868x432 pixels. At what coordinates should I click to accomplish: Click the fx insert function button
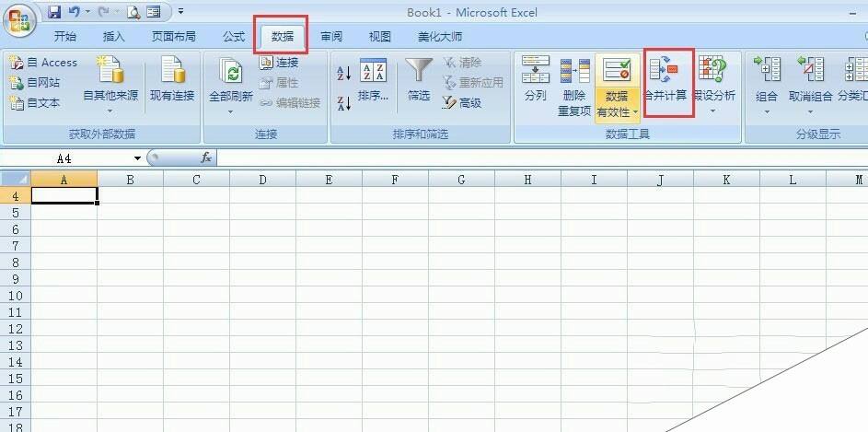[x=206, y=158]
